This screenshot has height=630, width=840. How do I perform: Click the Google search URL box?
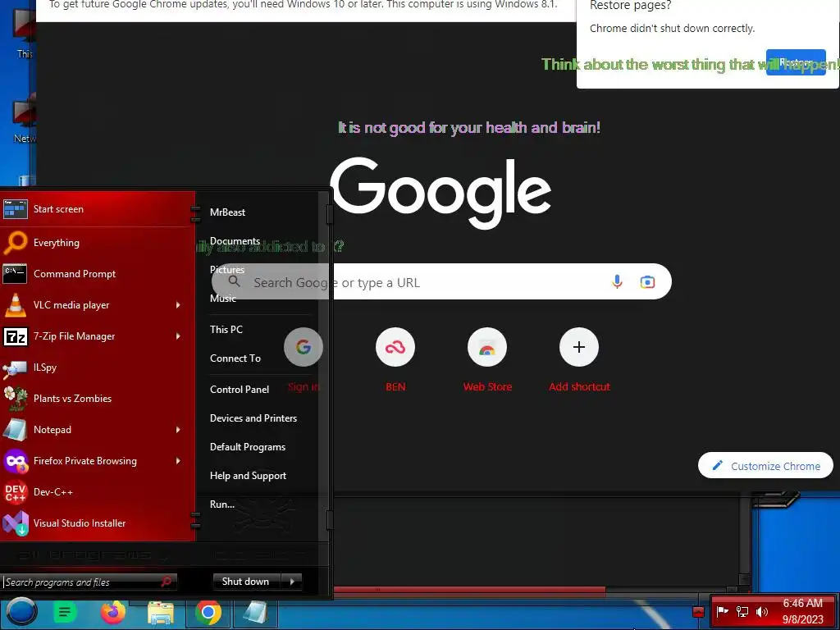pyautogui.click(x=441, y=282)
